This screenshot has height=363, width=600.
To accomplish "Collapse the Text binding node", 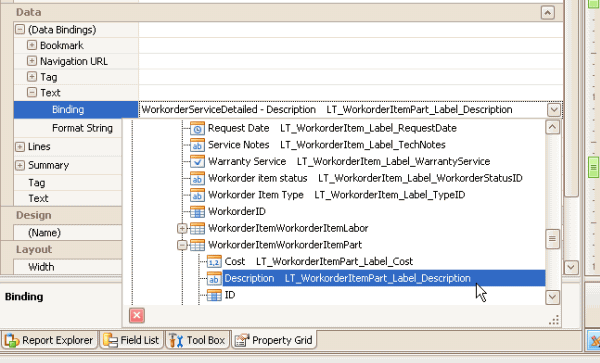I will 32,92.
